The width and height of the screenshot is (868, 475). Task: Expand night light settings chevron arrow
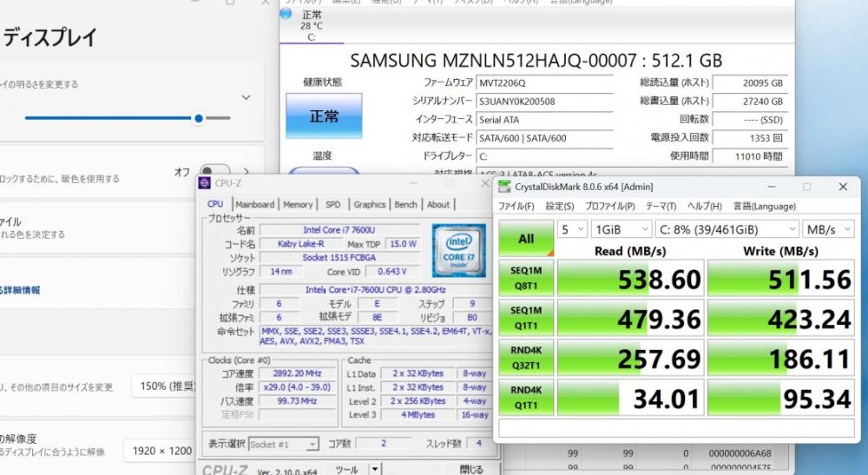pos(247,172)
